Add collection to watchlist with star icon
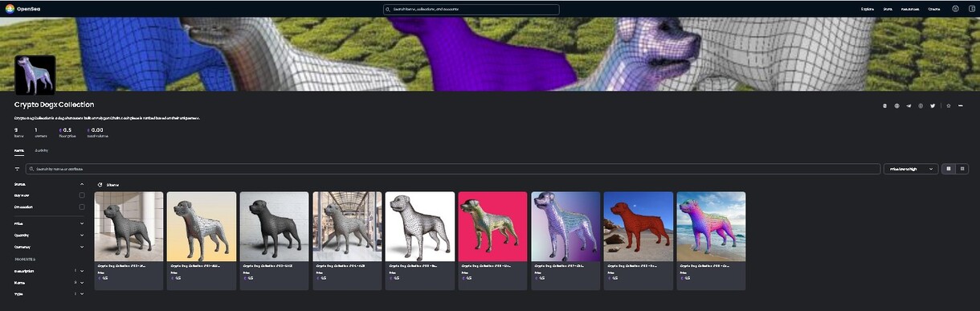The height and width of the screenshot is (311, 980). tap(949, 106)
